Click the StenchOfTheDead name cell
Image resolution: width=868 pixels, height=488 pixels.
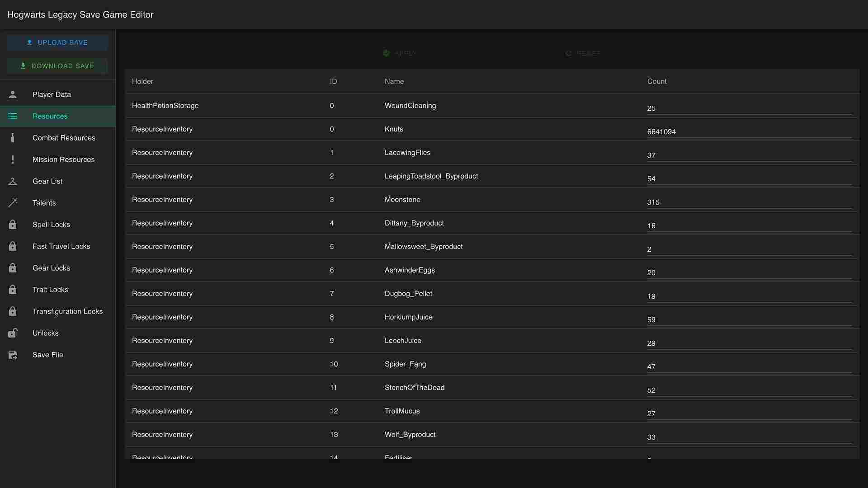(415, 388)
